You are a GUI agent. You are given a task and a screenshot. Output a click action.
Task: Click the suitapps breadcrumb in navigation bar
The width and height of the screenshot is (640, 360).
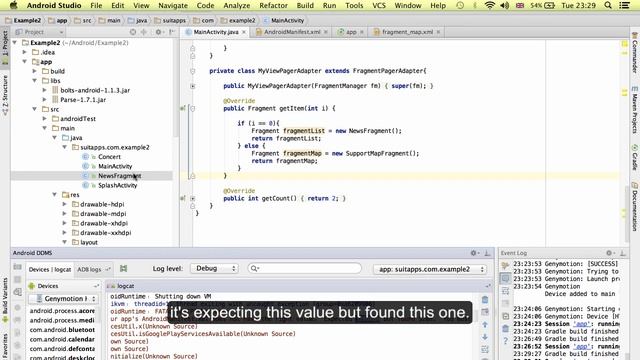tap(170, 20)
